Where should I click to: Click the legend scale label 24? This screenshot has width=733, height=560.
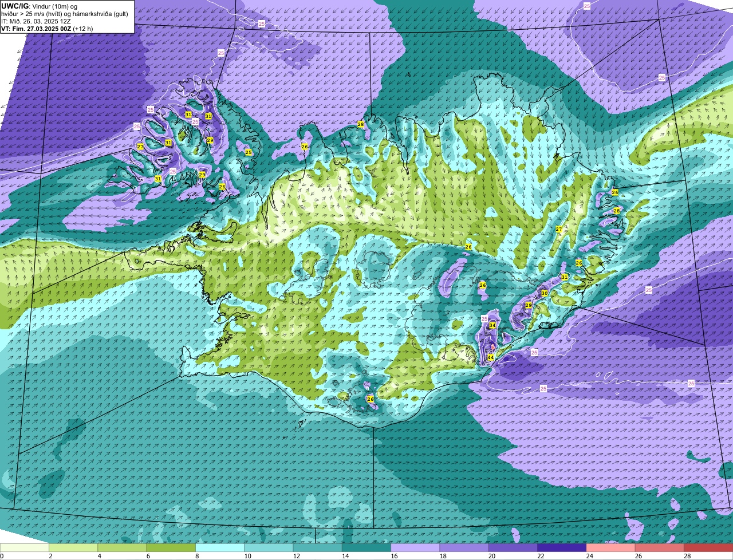pyautogui.click(x=589, y=556)
